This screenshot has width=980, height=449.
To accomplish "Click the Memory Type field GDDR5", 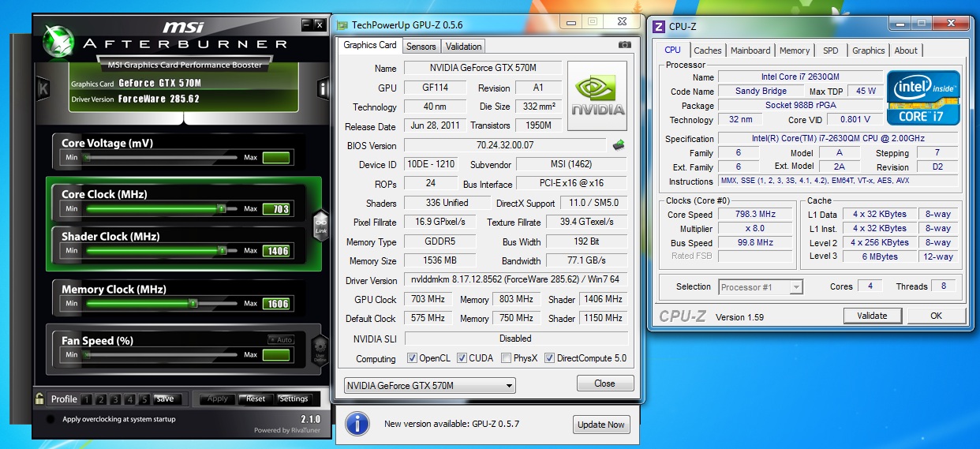I will pos(440,242).
